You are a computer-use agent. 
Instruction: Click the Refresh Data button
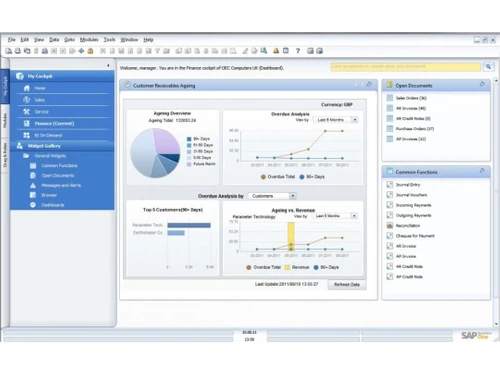coord(347,284)
